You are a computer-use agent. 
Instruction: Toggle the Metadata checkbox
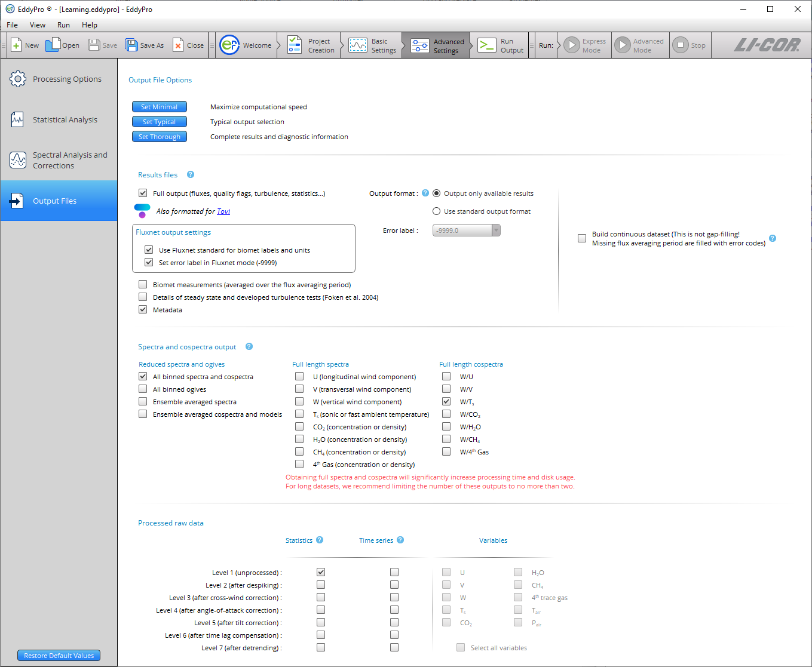[x=143, y=309]
